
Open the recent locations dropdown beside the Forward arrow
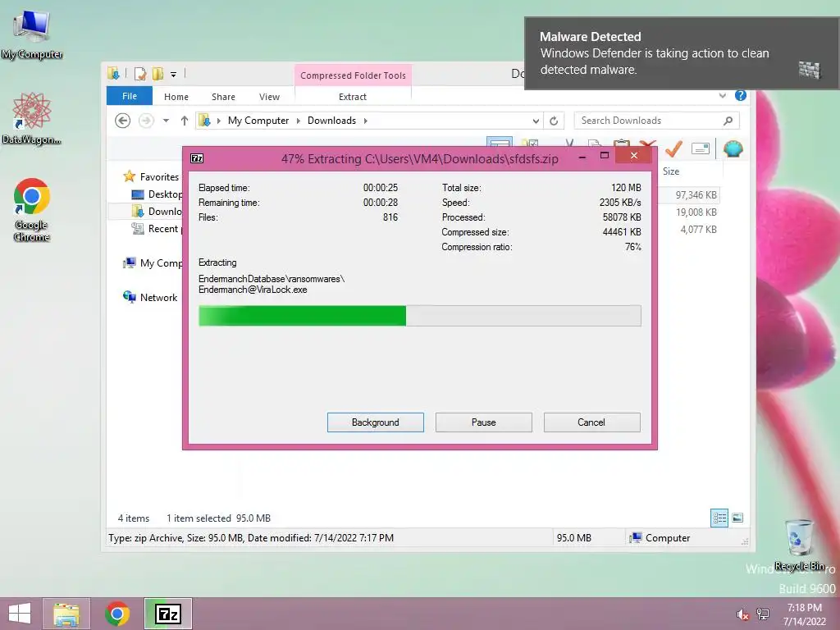pos(166,121)
